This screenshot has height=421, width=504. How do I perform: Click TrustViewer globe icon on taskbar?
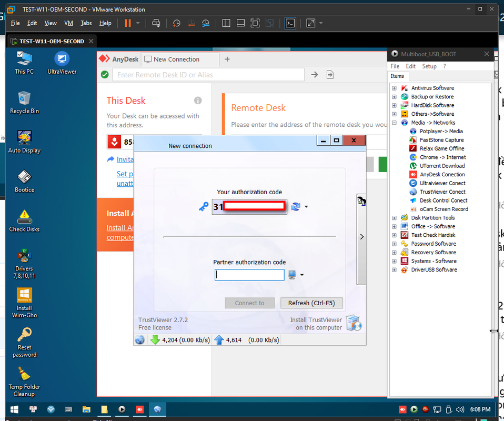157,409
